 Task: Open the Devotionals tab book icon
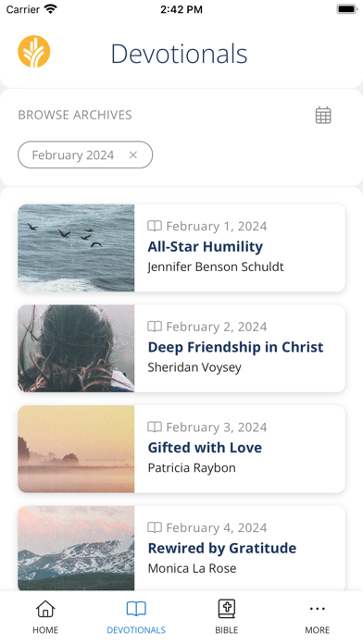point(136,609)
